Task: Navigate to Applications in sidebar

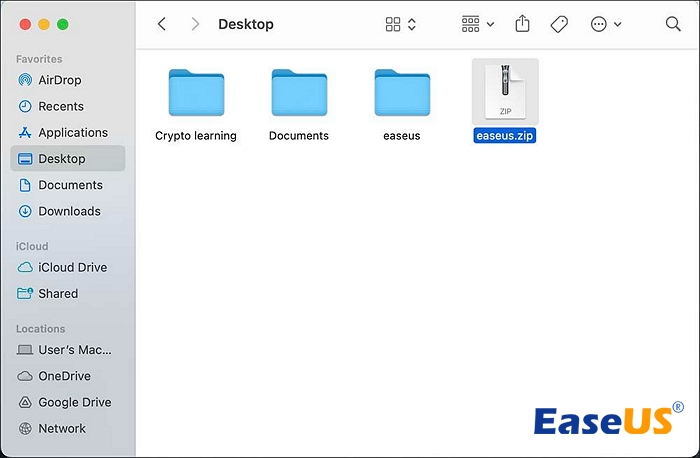Action: tap(72, 132)
